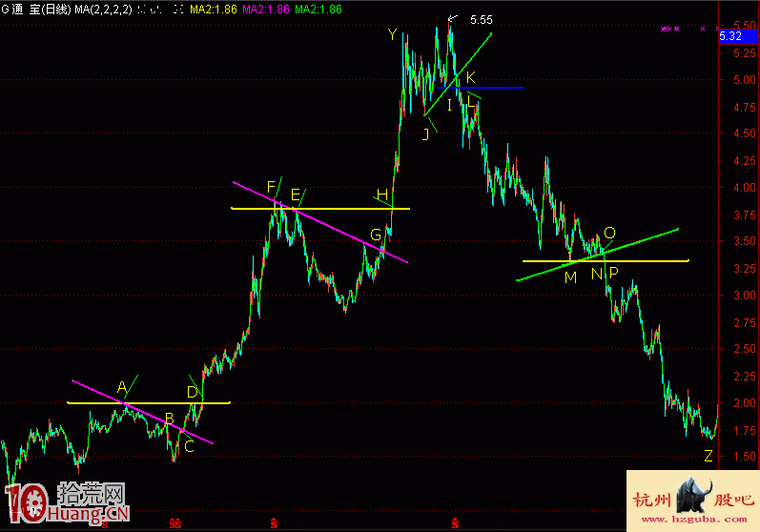760x532 pixels.
Task: Select the yellow horizontal line through E and H
Action: tap(320, 209)
